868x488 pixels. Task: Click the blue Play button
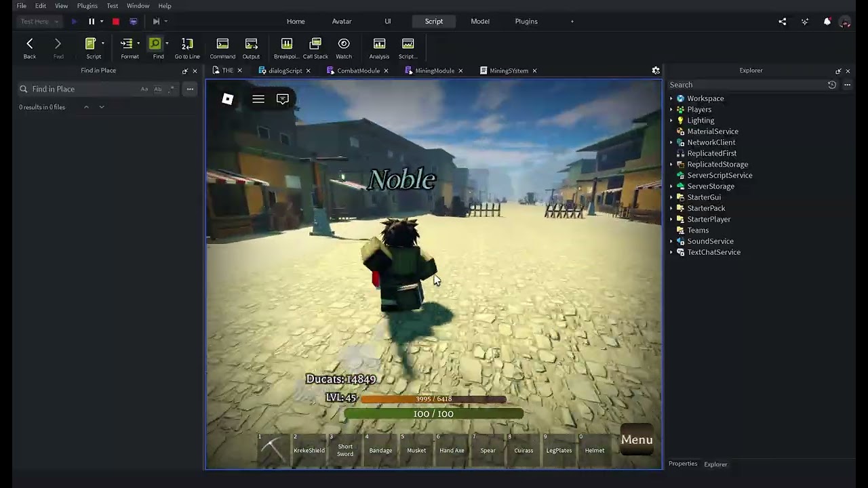[74, 21]
